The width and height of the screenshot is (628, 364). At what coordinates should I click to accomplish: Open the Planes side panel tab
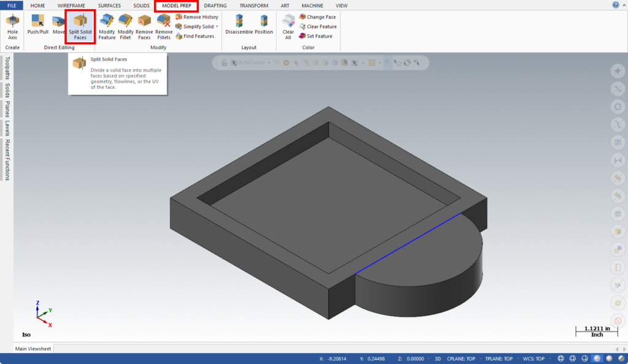[x=7, y=109]
